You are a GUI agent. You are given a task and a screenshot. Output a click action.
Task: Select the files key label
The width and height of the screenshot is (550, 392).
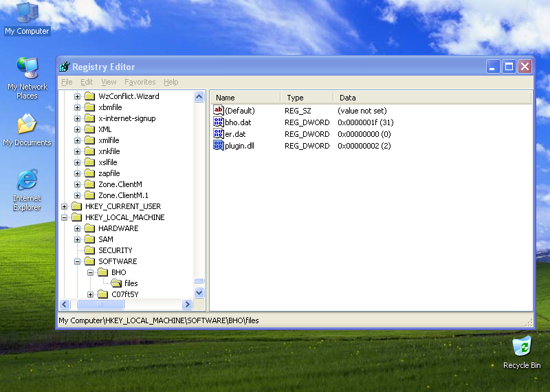[131, 283]
